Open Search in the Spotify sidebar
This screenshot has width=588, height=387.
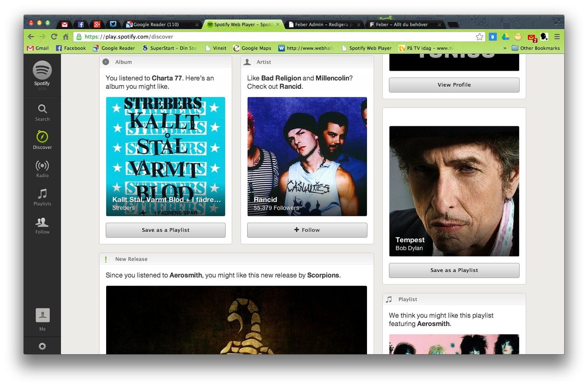point(42,112)
